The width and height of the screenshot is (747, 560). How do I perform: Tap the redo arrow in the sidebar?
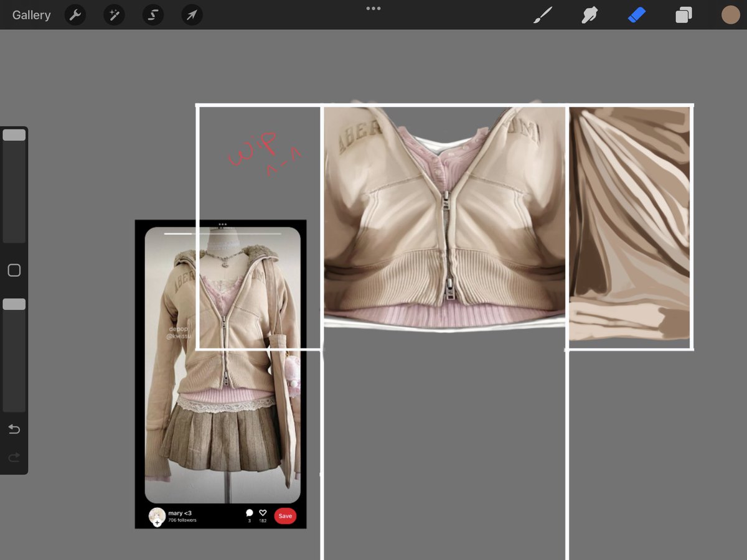[14, 457]
